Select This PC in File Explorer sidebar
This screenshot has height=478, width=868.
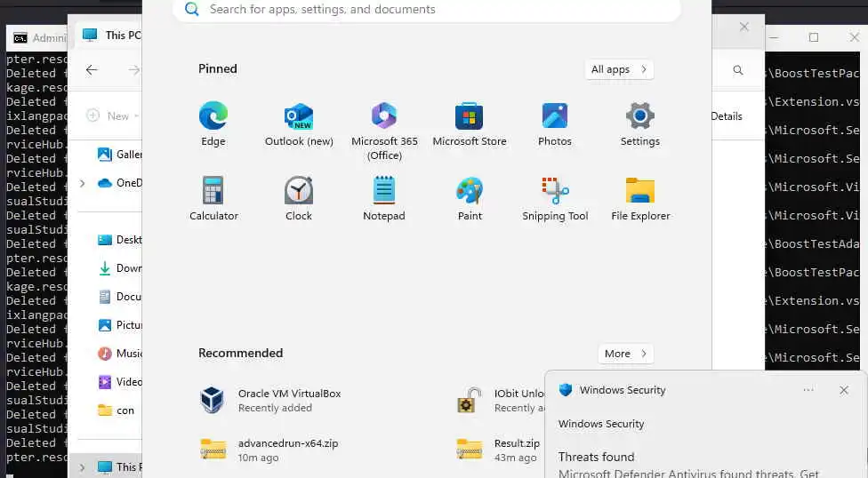click(x=118, y=467)
